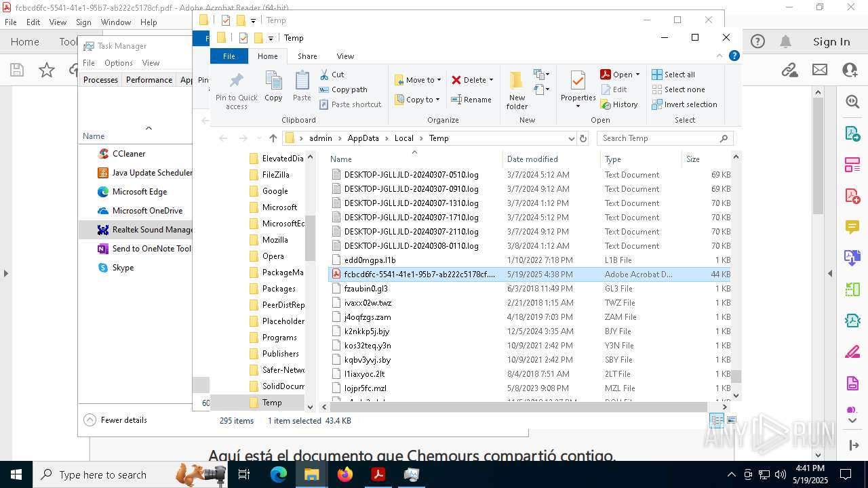This screenshot has height=488, width=868.
Task: Sort by Size column header
Action: tap(705, 159)
